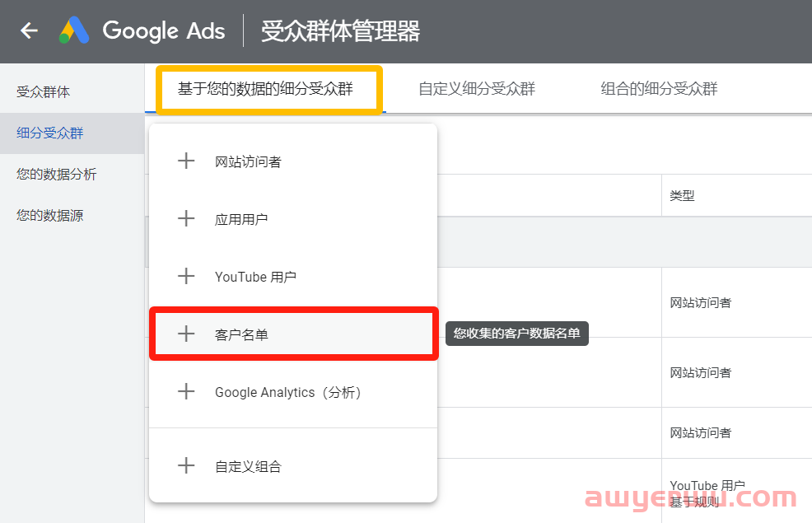Choose Google Analytics（分析）menu entry

click(293, 392)
